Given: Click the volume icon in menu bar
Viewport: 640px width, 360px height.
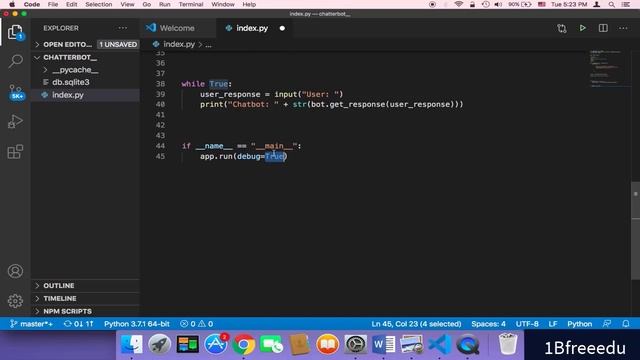Looking at the screenshot, I should pyautogui.click(x=498, y=4).
